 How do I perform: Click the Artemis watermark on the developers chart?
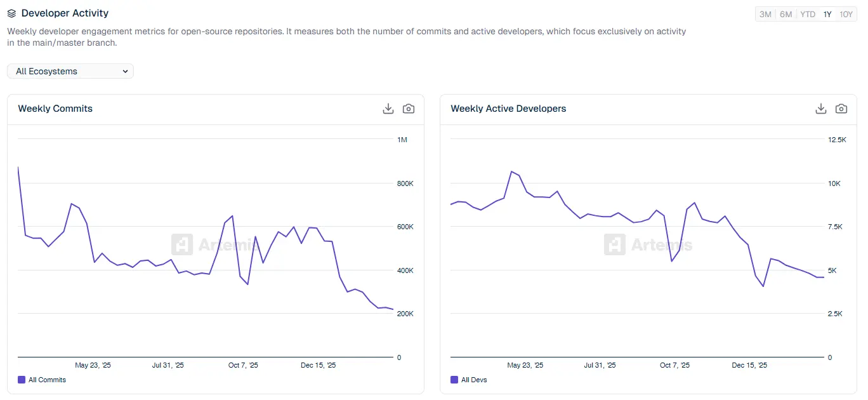tap(647, 244)
